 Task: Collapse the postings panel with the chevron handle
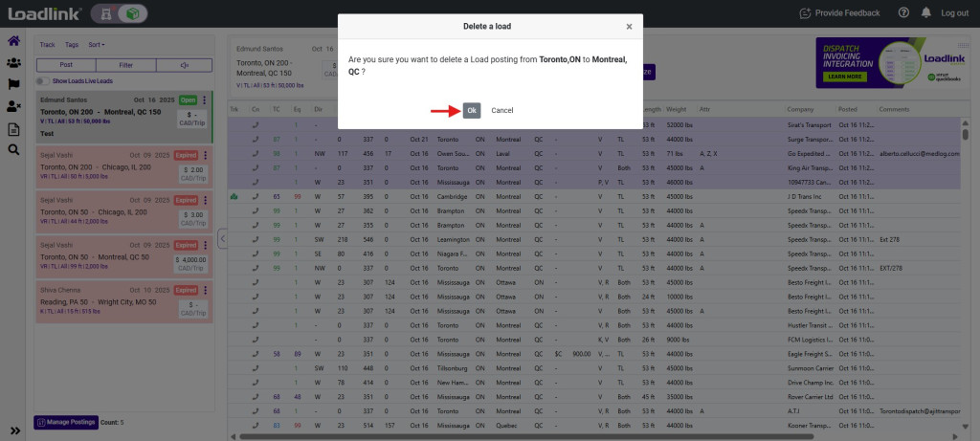(222, 239)
